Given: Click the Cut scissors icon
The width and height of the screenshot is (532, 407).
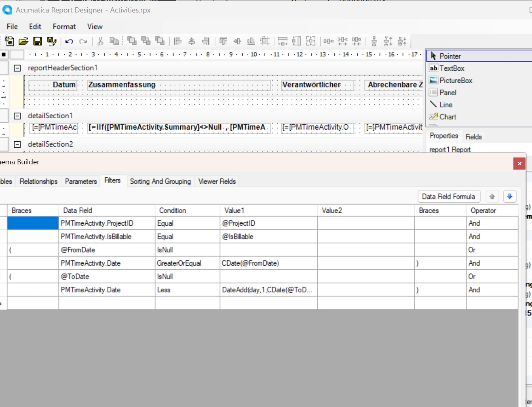Looking at the screenshot, I should pyautogui.click(x=101, y=41).
